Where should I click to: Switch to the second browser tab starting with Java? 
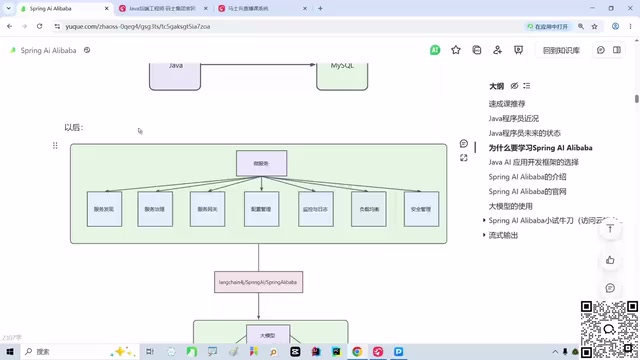coord(163,9)
